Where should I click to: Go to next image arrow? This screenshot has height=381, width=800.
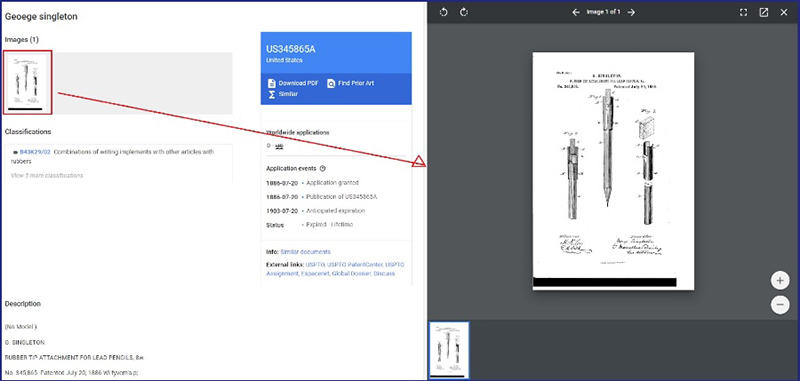(631, 12)
